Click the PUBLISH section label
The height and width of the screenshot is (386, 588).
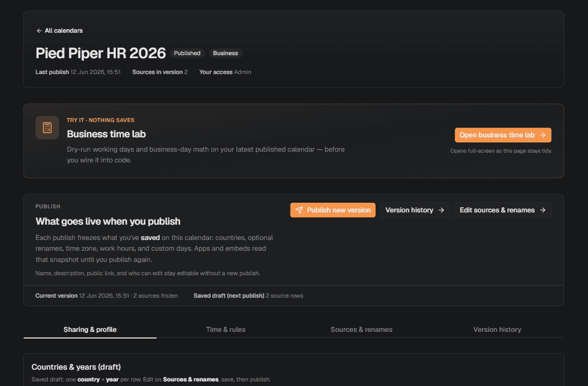point(47,206)
